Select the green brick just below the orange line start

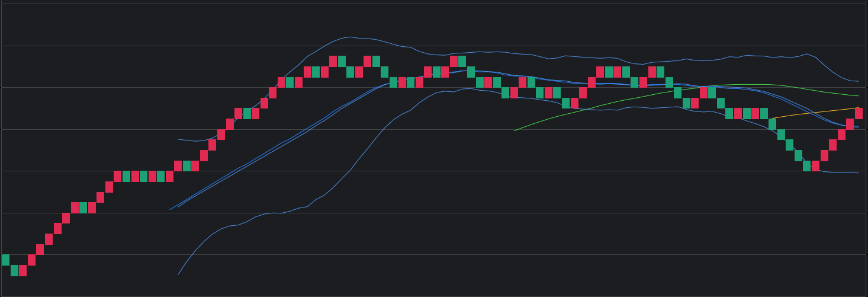click(x=772, y=124)
